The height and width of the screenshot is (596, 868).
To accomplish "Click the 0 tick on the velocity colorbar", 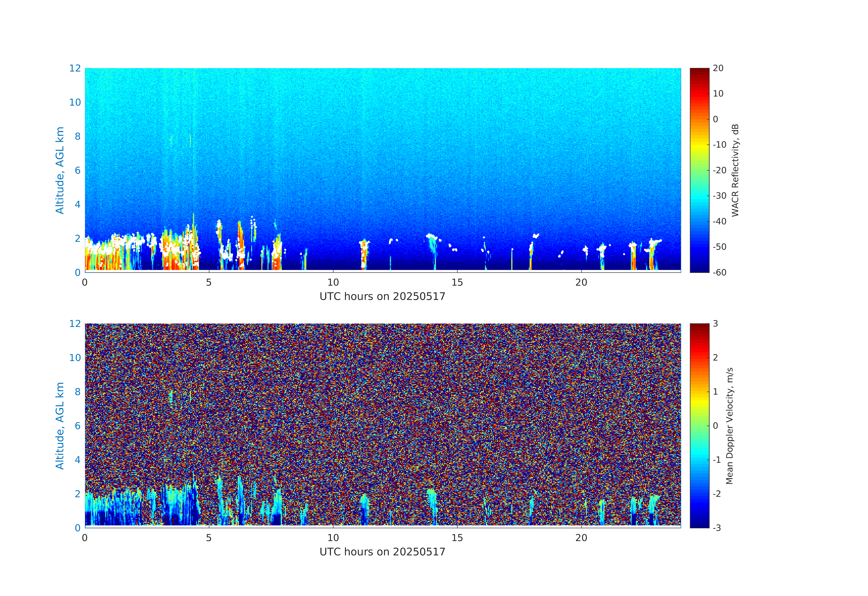I will [x=715, y=426].
